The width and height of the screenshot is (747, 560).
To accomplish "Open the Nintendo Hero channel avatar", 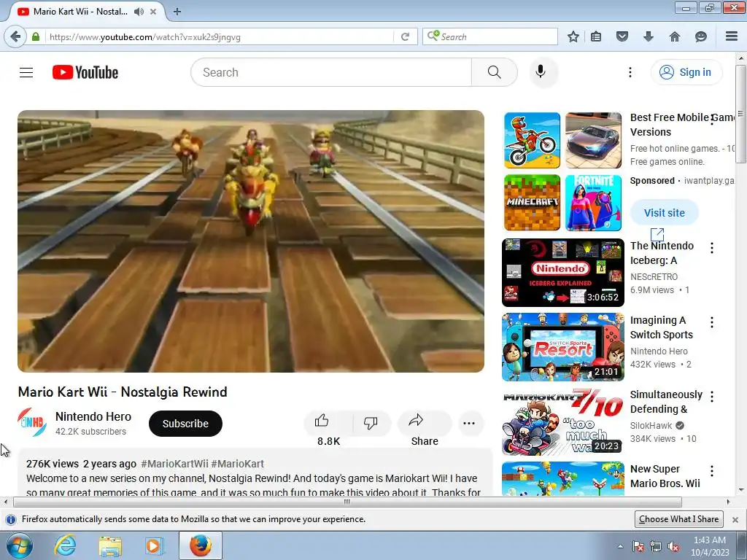I will click(x=32, y=422).
